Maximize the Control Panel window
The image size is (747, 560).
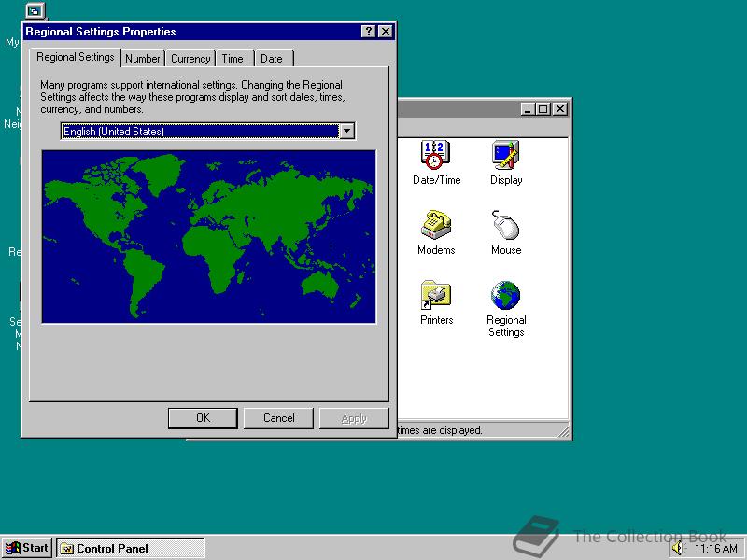pyautogui.click(x=543, y=109)
